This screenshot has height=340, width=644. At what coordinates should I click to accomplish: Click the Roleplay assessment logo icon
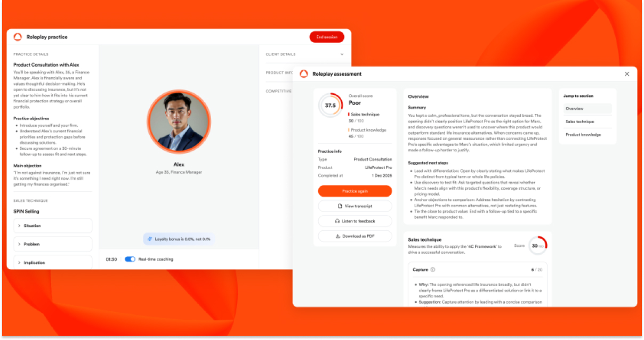[x=304, y=74]
